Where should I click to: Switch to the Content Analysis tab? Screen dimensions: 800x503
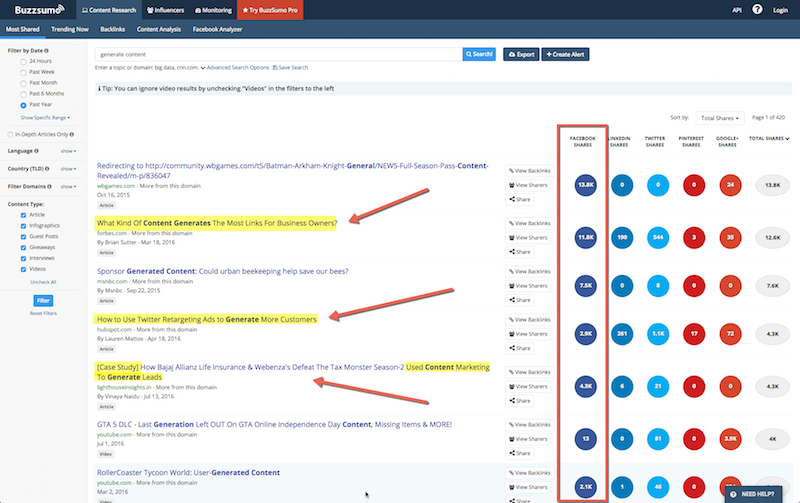(x=159, y=29)
